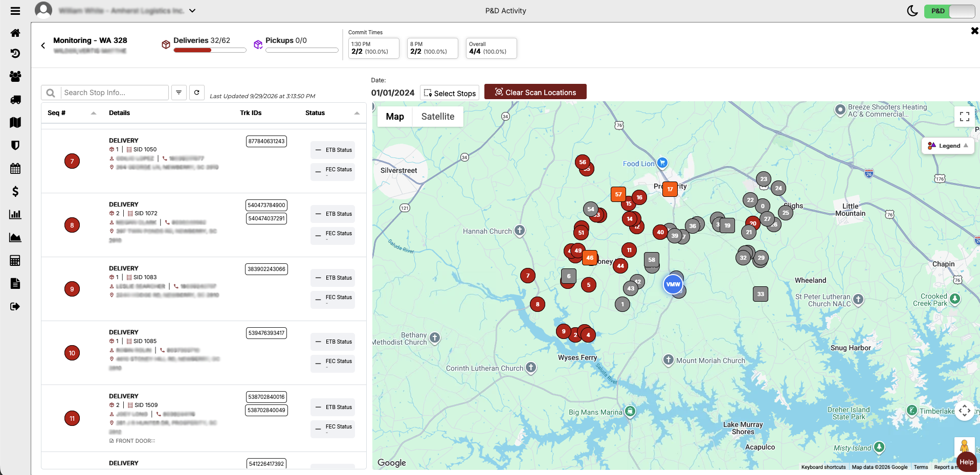
Task: Click Clear Scan Locations button
Action: 536,92
